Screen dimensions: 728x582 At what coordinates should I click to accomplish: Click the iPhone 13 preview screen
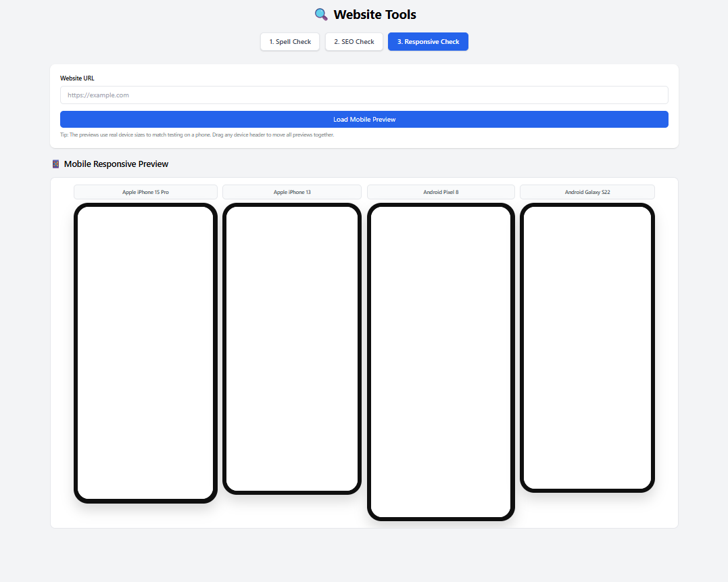tap(291, 345)
